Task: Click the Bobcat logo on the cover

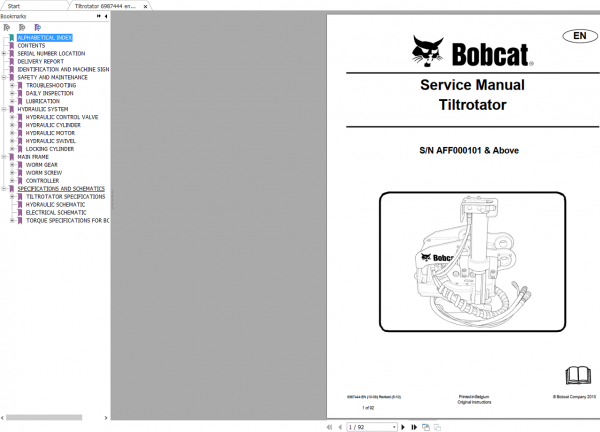Action: click(473, 52)
